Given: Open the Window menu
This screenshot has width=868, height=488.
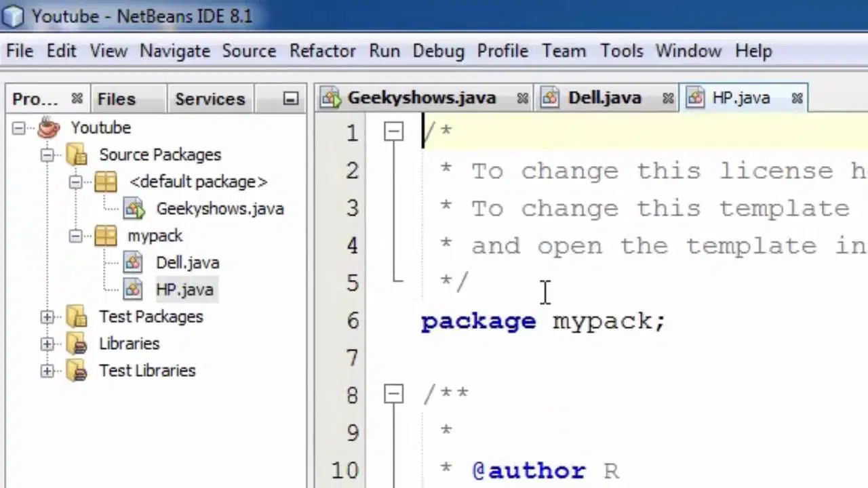Looking at the screenshot, I should (x=688, y=51).
